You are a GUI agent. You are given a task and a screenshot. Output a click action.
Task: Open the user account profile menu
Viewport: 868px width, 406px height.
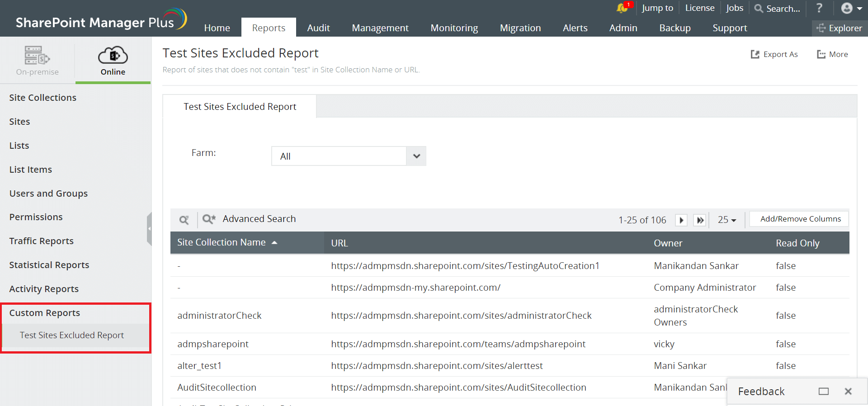(851, 8)
